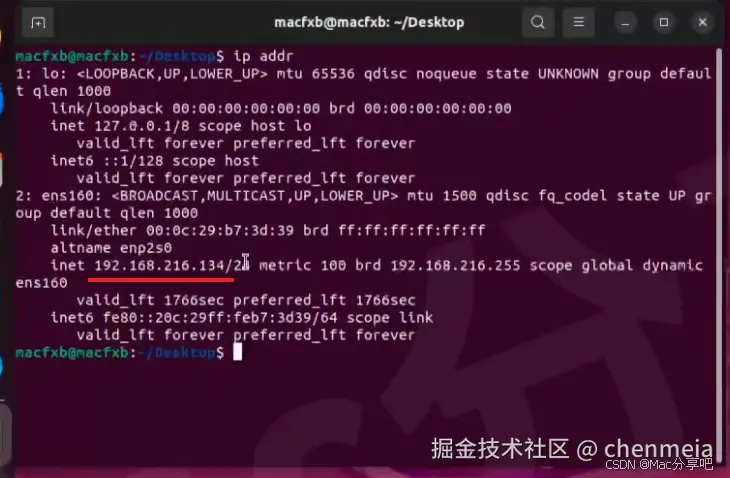The width and height of the screenshot is (730, 478).
Task: Minimize the terminal window
Action: [625, 22]
